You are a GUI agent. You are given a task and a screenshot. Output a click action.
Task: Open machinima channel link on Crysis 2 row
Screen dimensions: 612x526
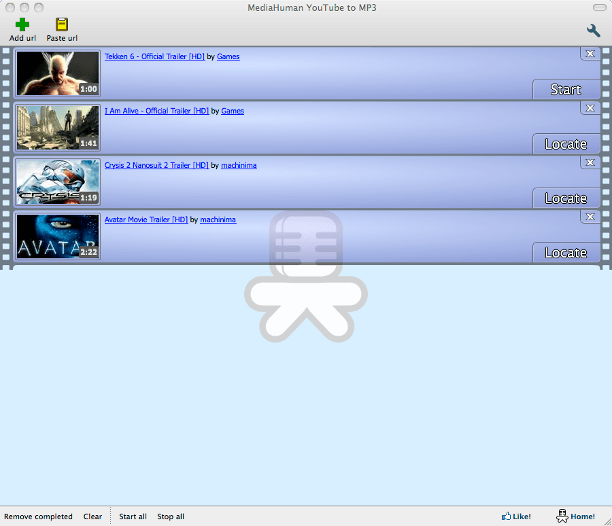239,165
